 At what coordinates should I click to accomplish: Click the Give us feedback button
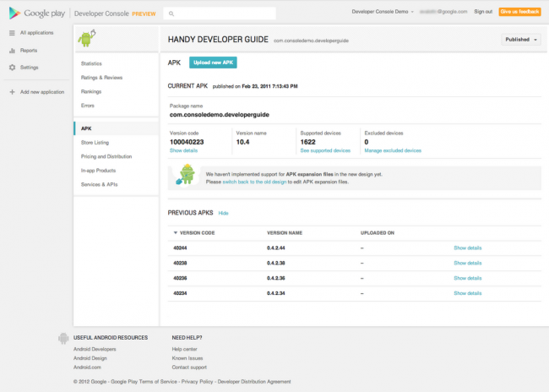(519, 12)
